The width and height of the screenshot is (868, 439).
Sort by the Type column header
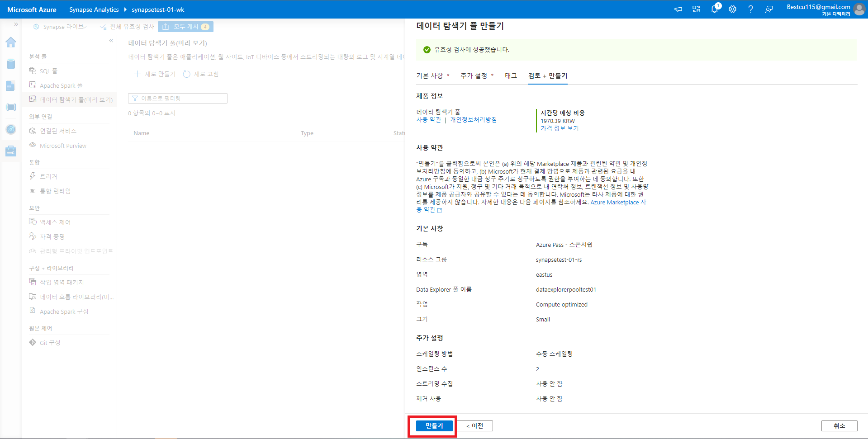(307, 133)
